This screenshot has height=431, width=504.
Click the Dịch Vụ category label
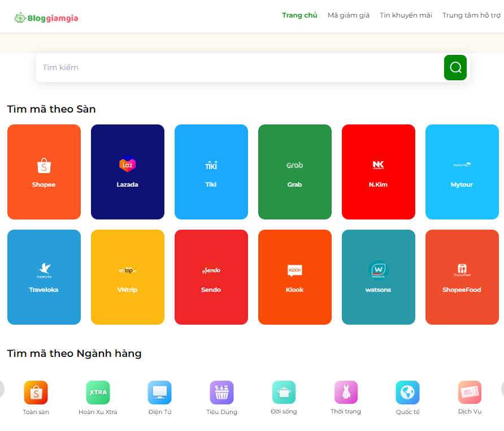[470, 411]
